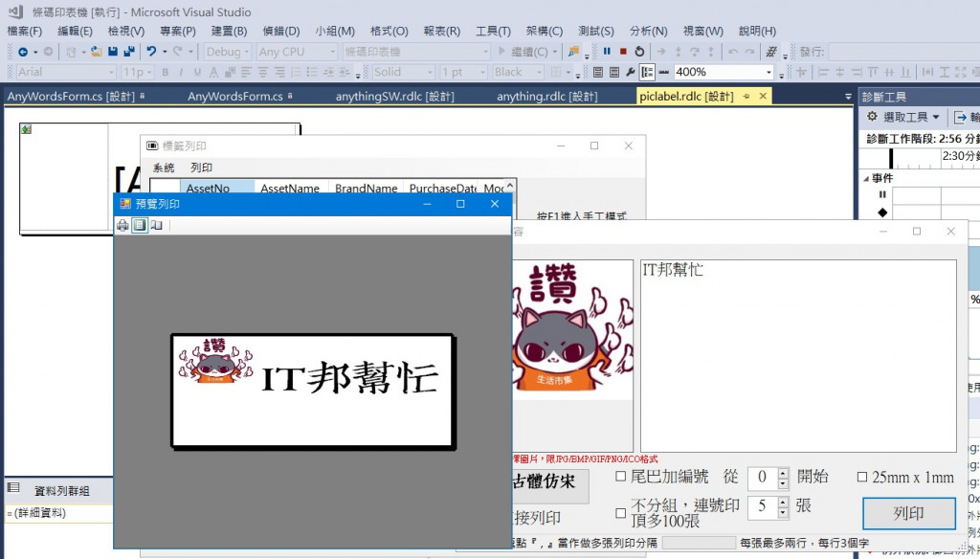The width and height of the screenshot is (980, 559).
Task: Click the 繼續(C) continue button
Action: pos(523,52)
